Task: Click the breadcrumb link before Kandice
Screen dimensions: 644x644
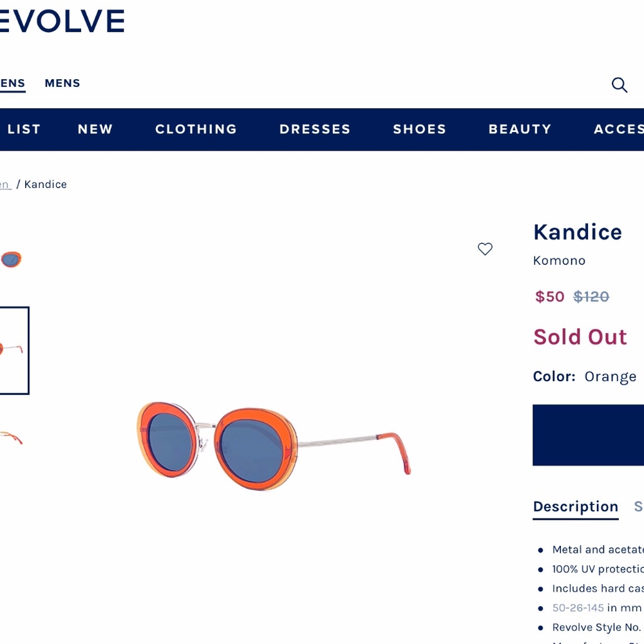Action: [x=5, y=184]
